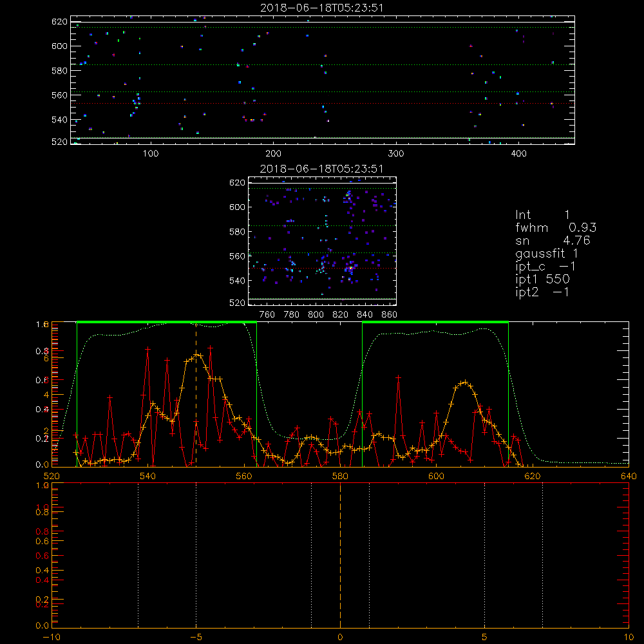This screenshot has width=644, height=644.
Task: Click the 800 tick label under the middle plot
Action: 316,315
